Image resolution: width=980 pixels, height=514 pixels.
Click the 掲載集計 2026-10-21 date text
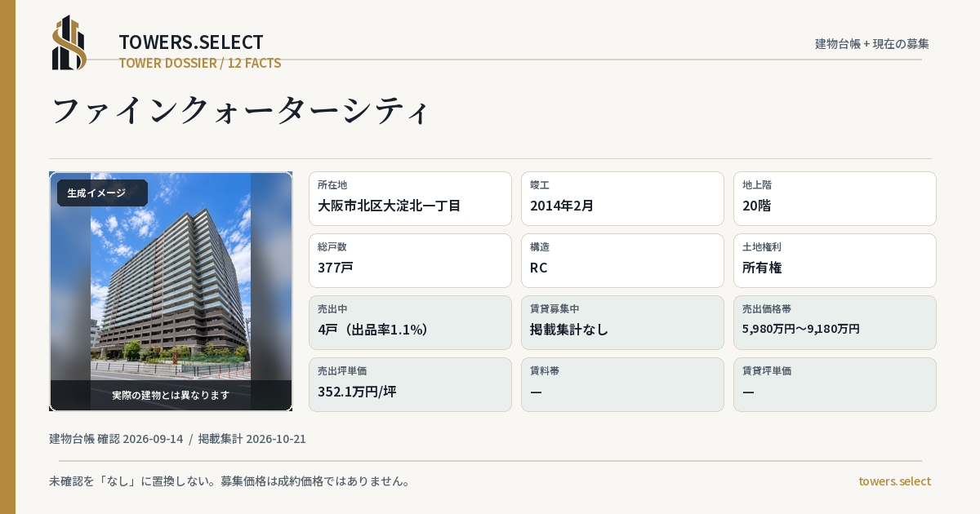(x=252, y=439)
